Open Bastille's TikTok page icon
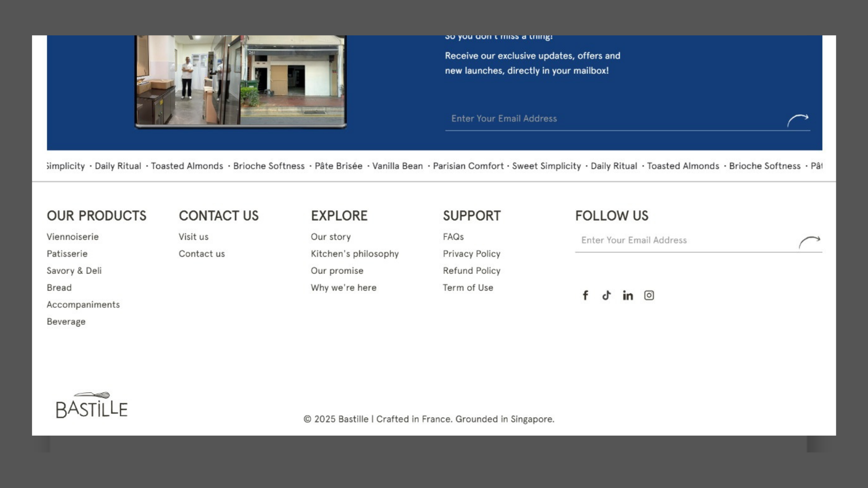 click(x=607, y=296)
